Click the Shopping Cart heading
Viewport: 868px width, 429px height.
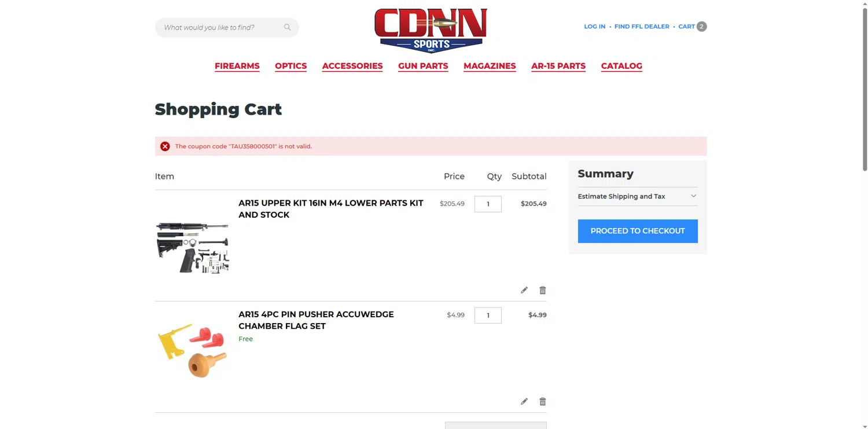point(218,109)
